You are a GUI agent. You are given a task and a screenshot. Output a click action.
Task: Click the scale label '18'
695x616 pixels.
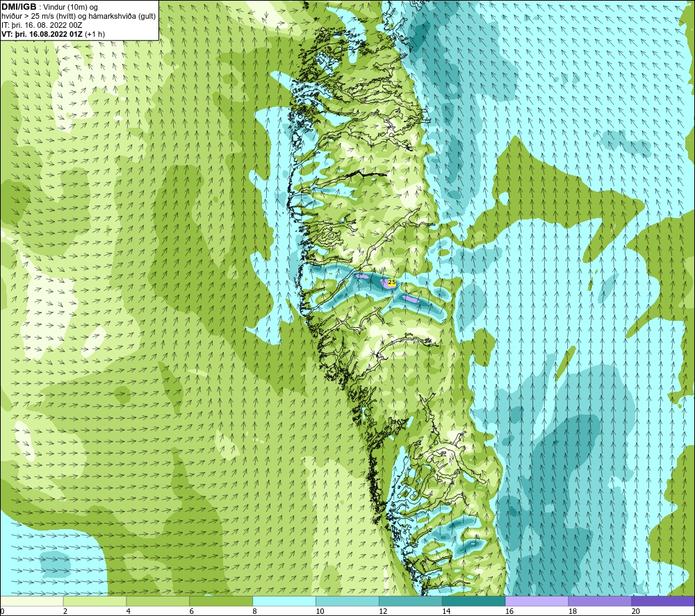[572, 611]
